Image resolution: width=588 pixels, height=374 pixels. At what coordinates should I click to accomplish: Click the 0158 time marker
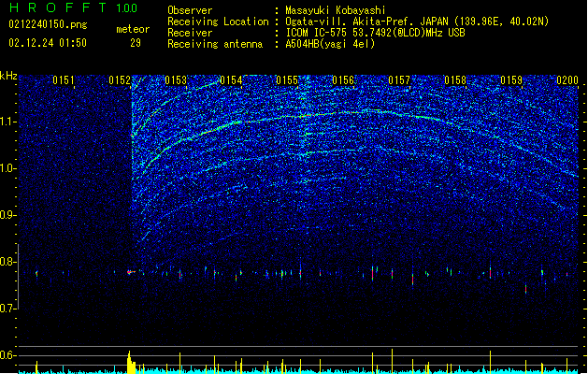[x=455, y=80]
